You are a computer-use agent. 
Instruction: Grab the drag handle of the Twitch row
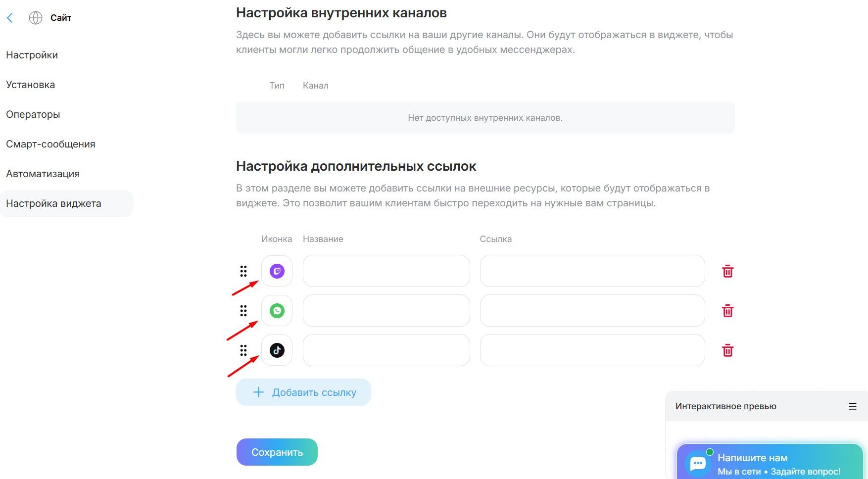tap(243, 271)
